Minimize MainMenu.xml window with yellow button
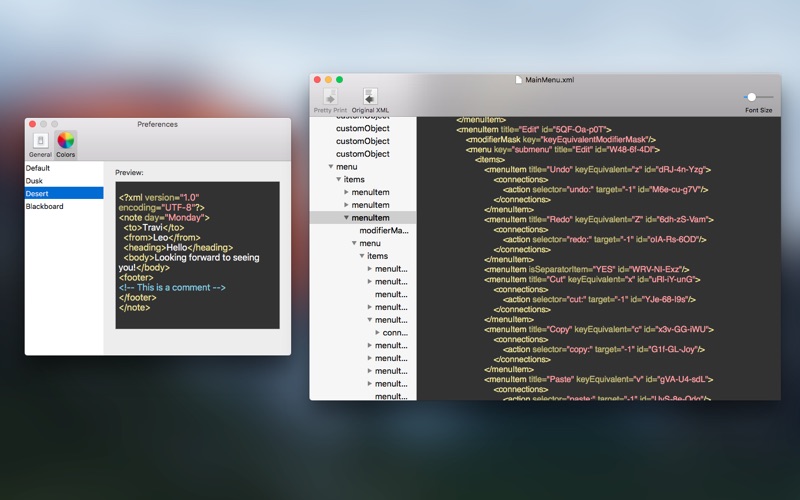The width and height of the screenshot is (800, 500). (x=328, y=80)
